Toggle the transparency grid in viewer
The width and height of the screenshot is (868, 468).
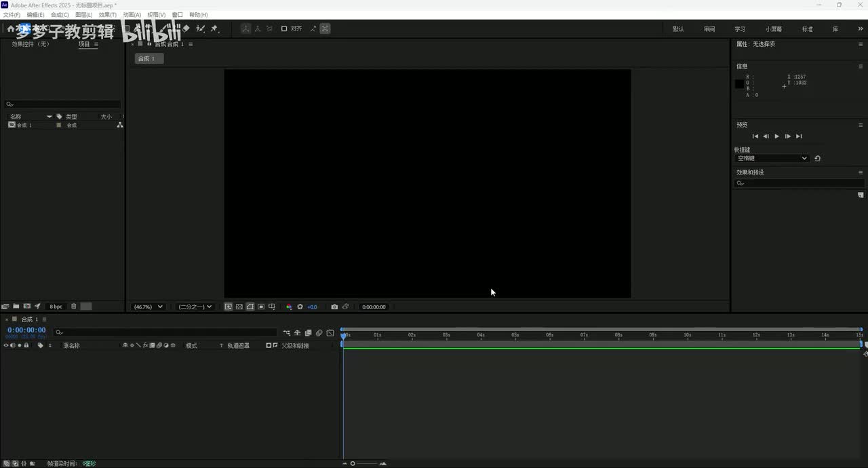click(239, 307)
